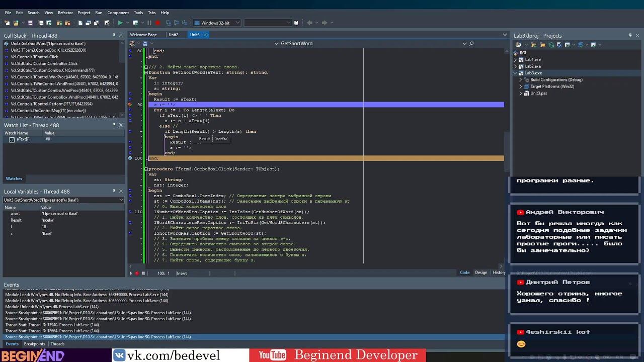Image resolution: width=644 pixels, height=362 pixels.
Task: Click the red Program Reset stop icon
Action: (158, 23)
